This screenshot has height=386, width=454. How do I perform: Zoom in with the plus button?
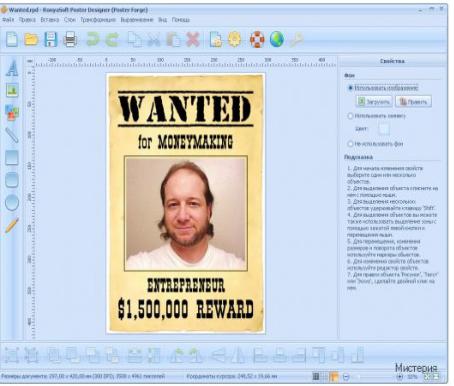399,377
